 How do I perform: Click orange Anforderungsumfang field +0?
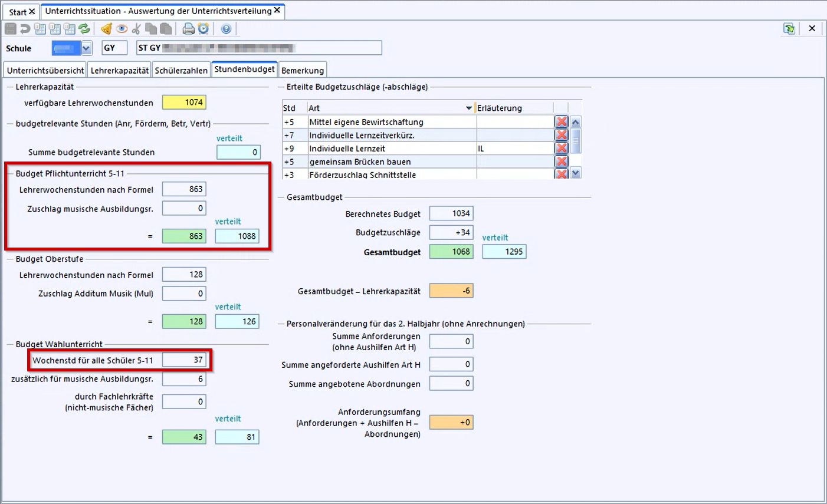451,422
